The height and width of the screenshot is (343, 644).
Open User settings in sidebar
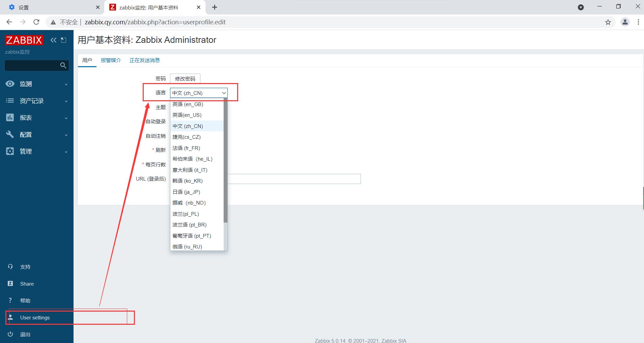tap(35, 318)
